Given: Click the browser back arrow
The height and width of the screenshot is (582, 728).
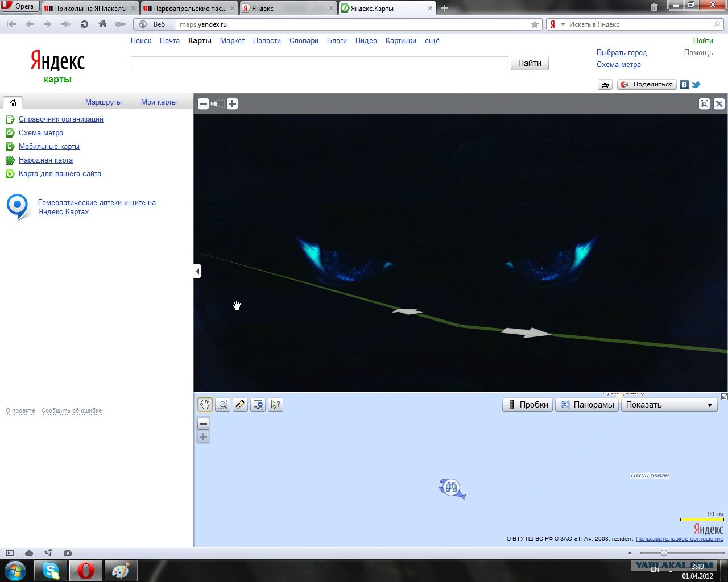Looking at the screenshot, I should 30,24.
